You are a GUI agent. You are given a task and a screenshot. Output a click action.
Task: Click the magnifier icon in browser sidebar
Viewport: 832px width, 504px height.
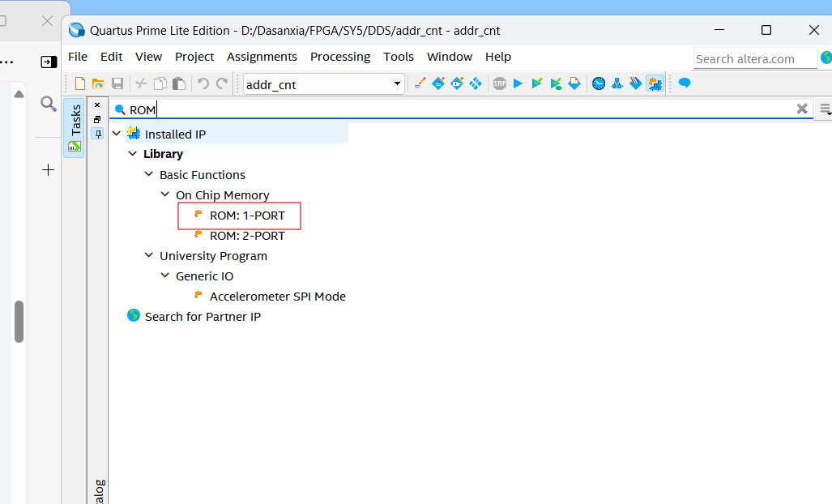coord(49,104)
